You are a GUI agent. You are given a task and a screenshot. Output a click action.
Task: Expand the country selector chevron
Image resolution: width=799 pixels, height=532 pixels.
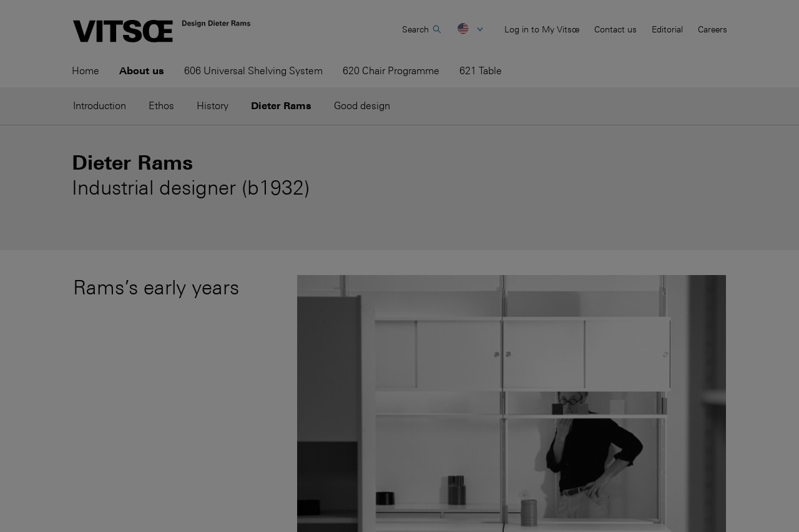pos(480,29)
